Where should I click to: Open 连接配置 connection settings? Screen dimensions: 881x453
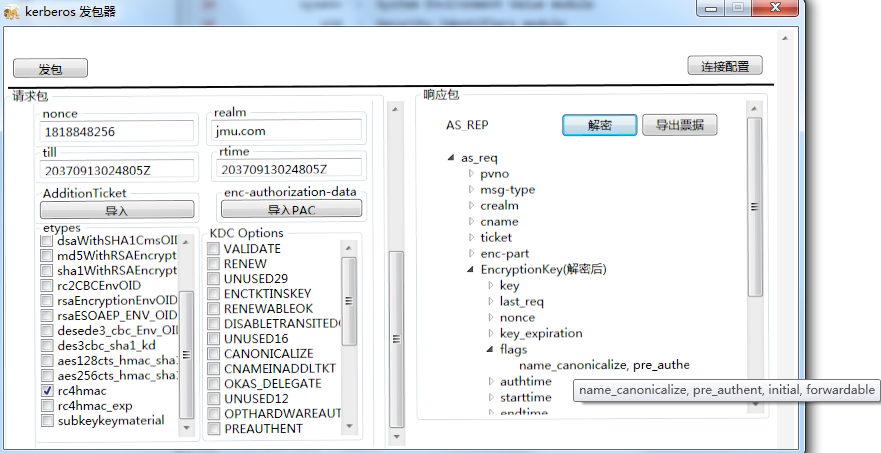tap(725, 66)
